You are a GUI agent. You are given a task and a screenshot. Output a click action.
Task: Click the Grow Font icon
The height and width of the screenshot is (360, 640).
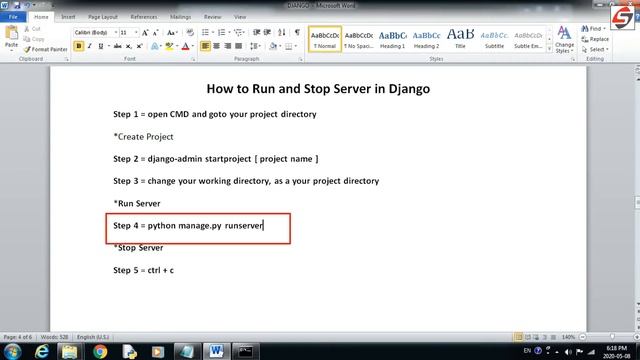(145, 32)
